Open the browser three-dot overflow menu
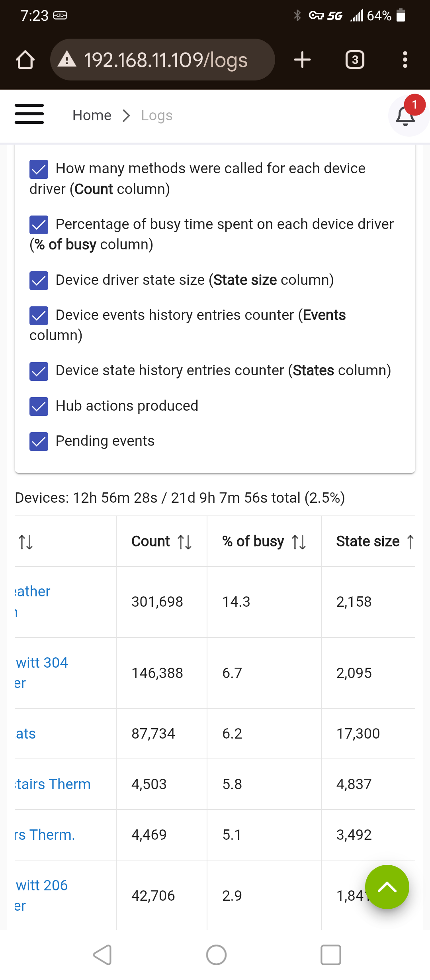The image size is (430, 980). point(405,60)
